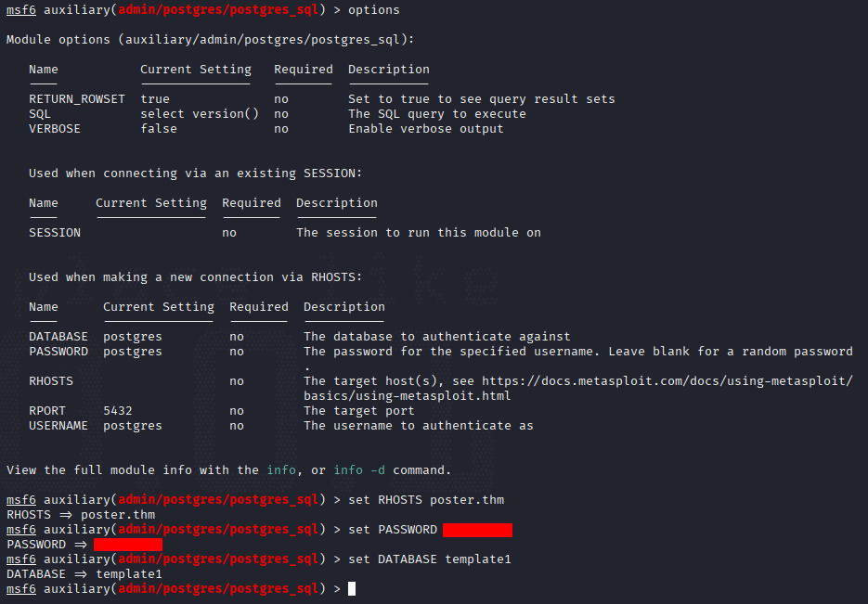Click the 'set RHOSTS poster.thm' command text

(x=426, y=500)
